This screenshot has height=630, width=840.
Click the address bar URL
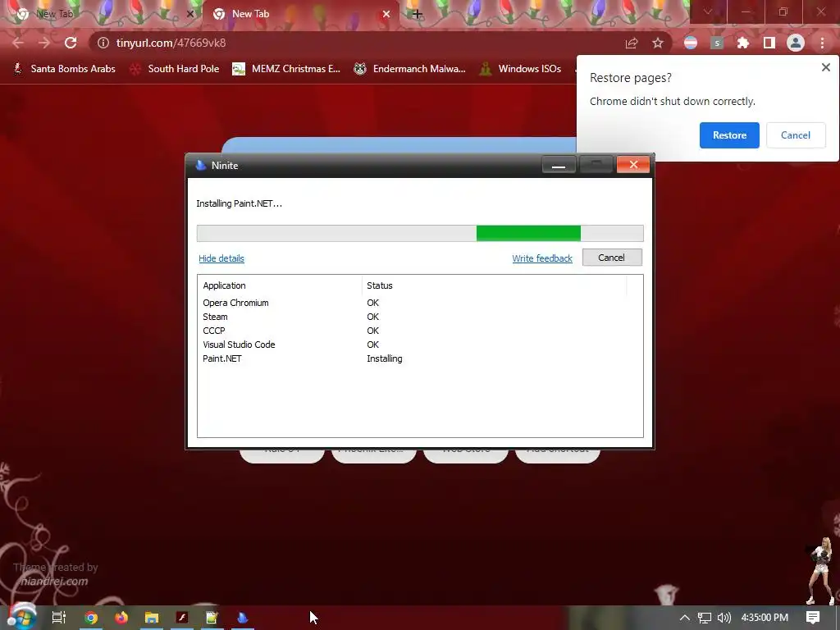[171, 43]
